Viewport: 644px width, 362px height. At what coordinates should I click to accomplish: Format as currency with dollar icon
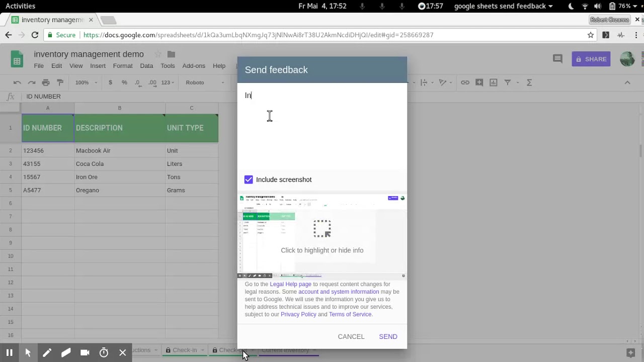pyautogui.click(x=110, y=82)
